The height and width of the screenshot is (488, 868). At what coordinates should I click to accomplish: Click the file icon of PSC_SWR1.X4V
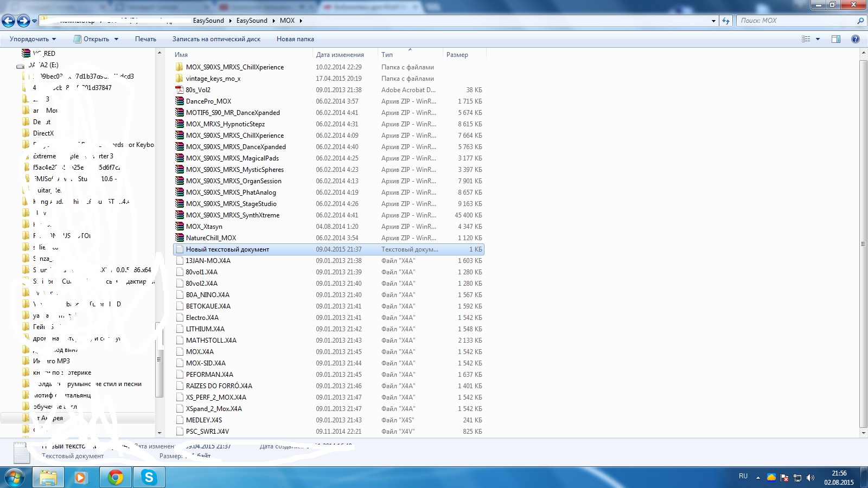[180, 432]
